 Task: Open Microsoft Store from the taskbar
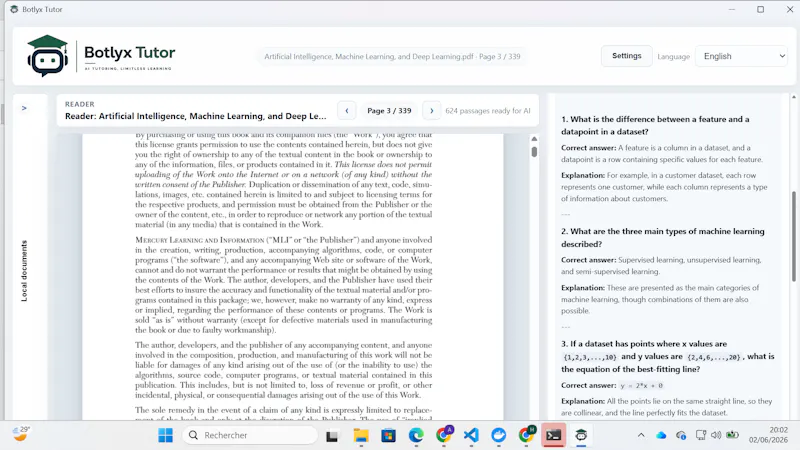[x=388, y=436]
